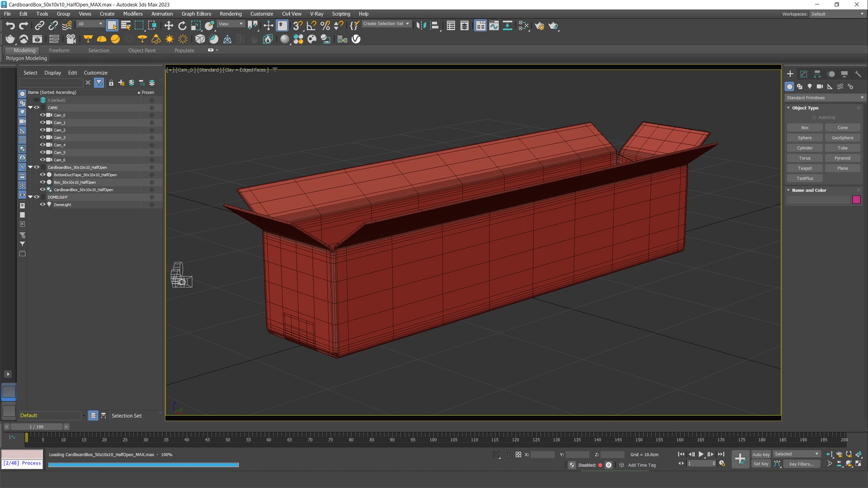The width and height of the screenshot is (868, 488).
Task: Toggle 3D Snaps icon
Action: 298,26
